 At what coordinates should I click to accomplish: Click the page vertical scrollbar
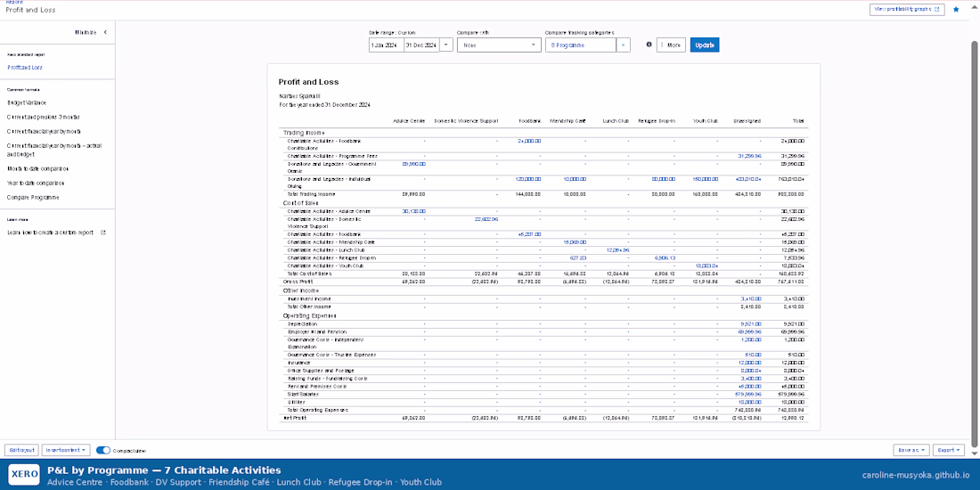coord(976,238)
